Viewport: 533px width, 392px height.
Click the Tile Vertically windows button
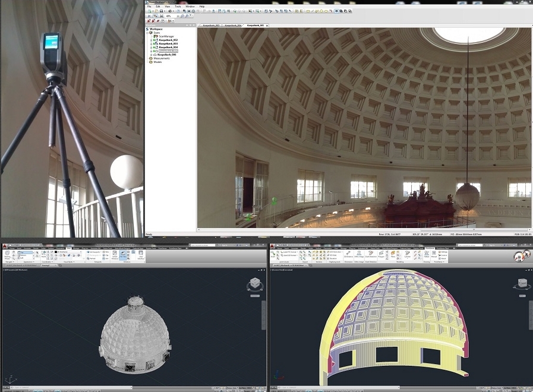click(130, 255)
